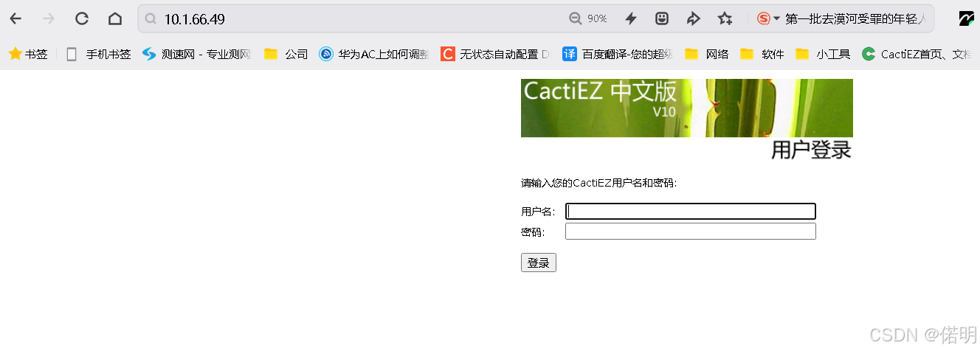
Task: Click the CactiEZ 中文版 banner image
Action: [x=687, y=108]
